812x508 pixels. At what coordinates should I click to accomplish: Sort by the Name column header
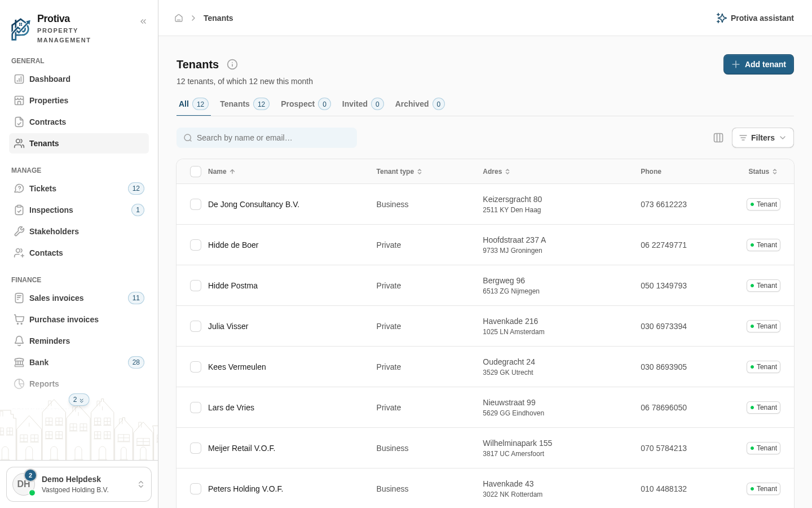(x=222, y=172)
